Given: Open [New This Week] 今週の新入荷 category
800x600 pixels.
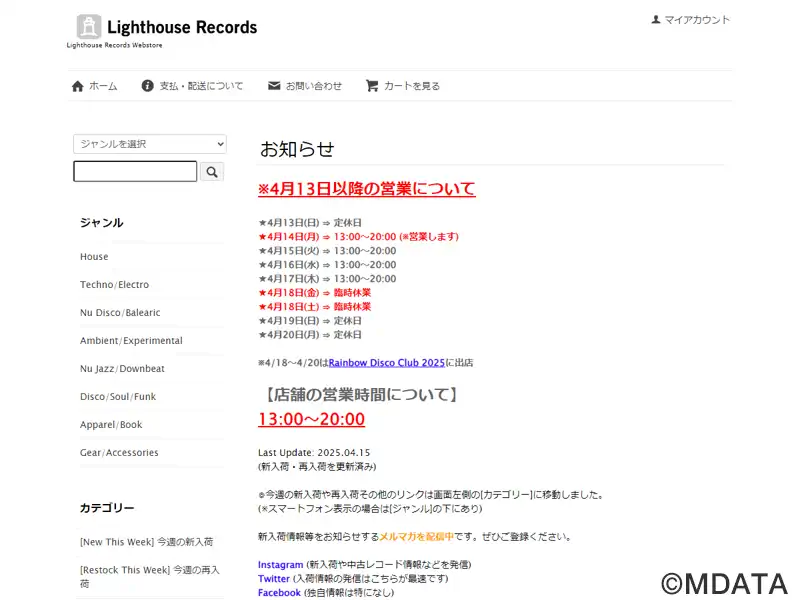Looking at the screenshot, I should pos(146,542).
